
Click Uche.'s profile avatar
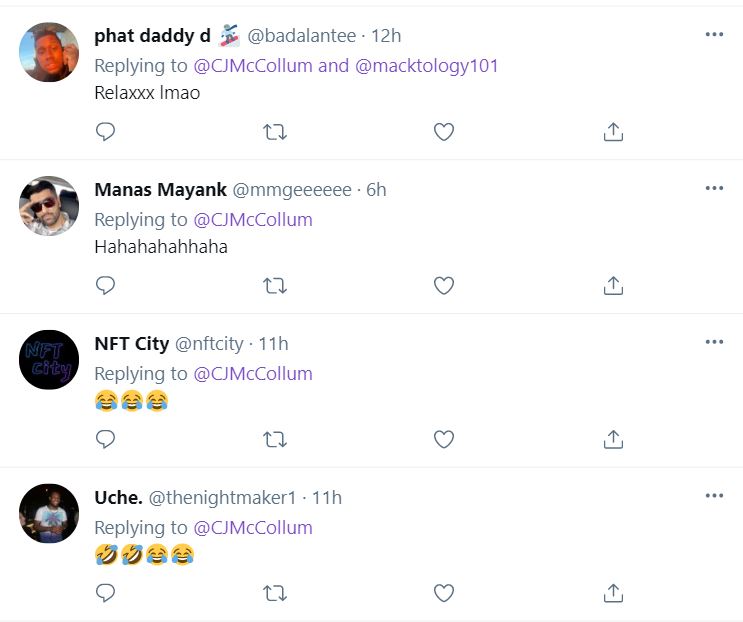49,513
